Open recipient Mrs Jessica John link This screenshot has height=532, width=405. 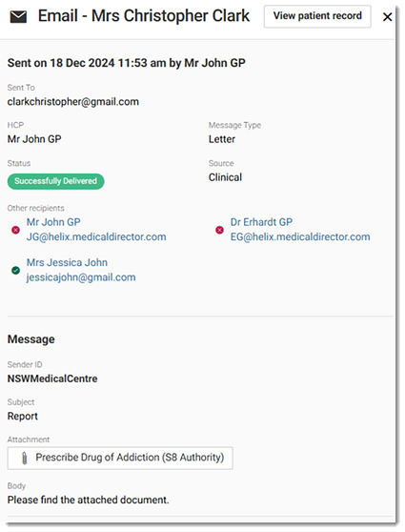tap(67, 262)
